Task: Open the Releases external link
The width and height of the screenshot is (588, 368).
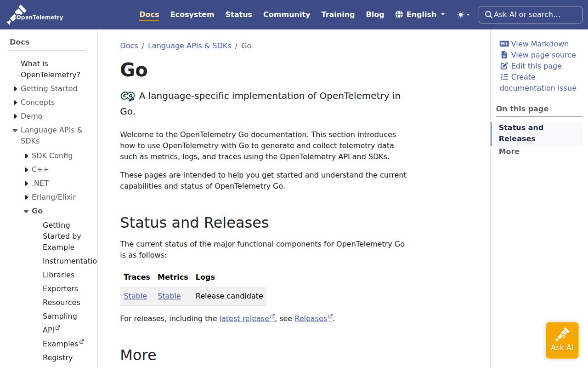Action: click(314, 318)
